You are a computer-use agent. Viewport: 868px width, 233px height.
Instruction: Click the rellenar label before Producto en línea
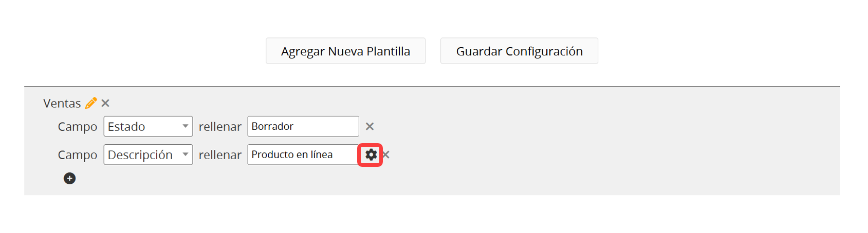[x=220, y=155]
